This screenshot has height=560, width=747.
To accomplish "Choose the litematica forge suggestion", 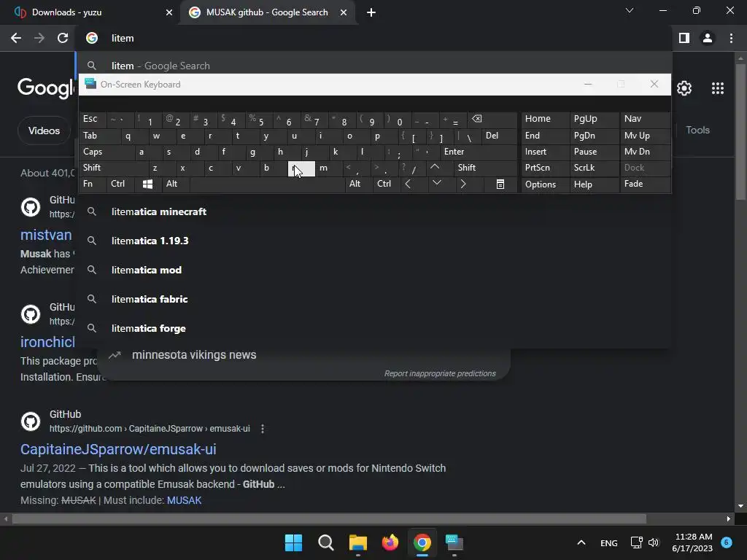I will [x=375, y=329].
